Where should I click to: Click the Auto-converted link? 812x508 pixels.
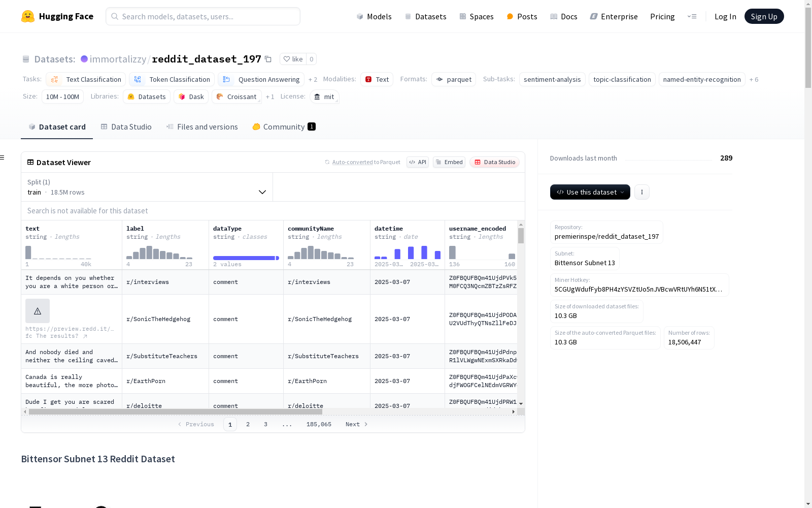352,162
